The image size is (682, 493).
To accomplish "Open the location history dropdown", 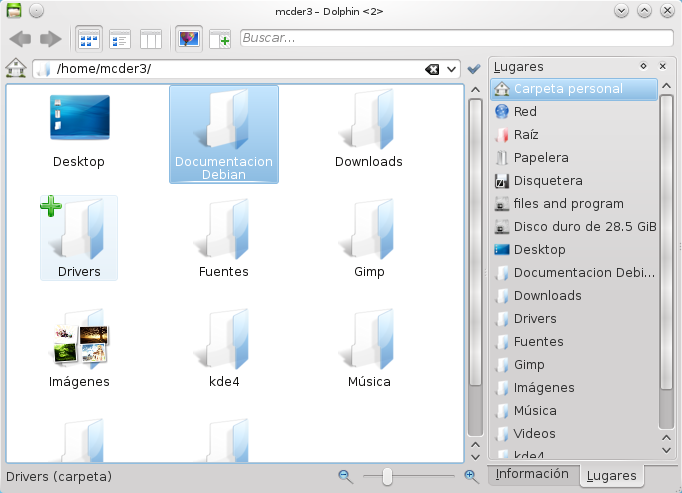I will click(x=451, y=69).
